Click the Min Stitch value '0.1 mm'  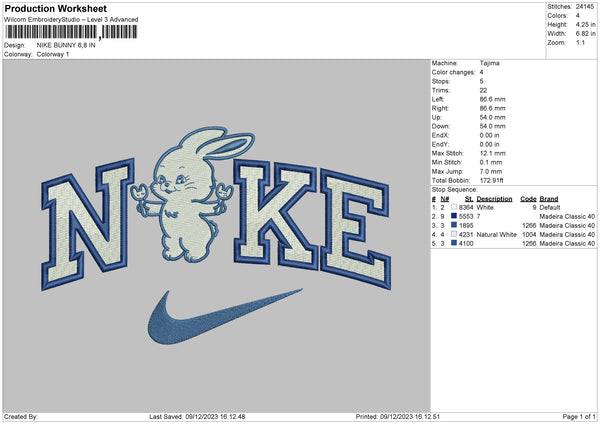[491, 162]
